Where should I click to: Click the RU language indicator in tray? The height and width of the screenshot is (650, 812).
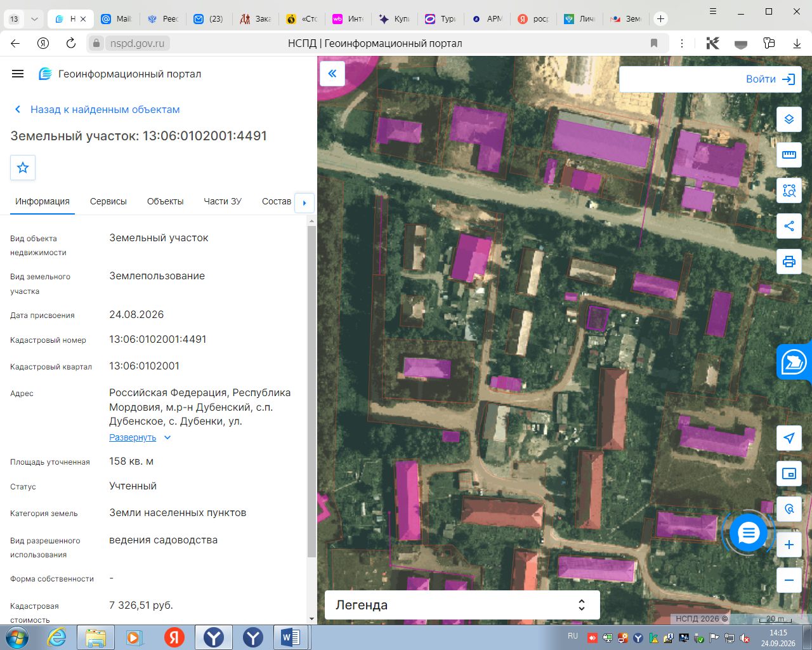573,636
